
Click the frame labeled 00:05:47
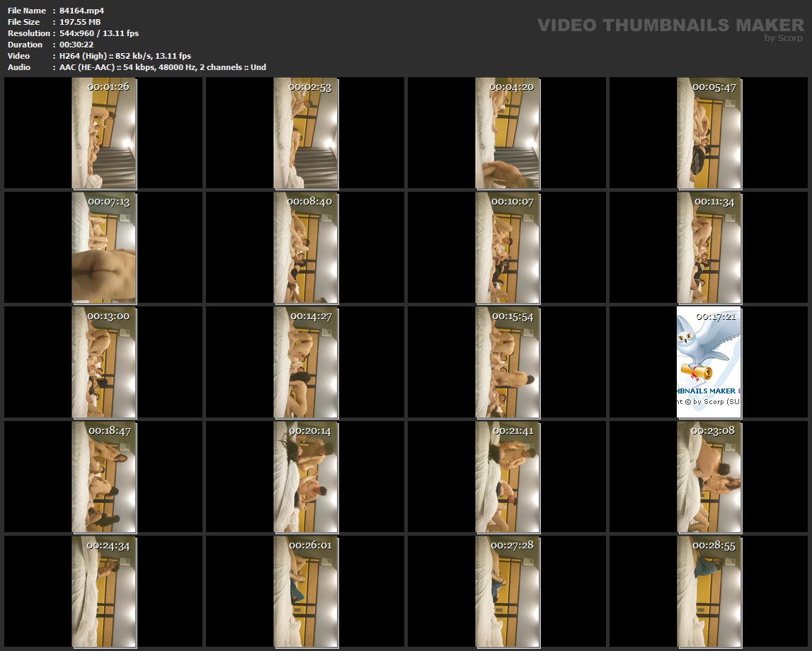(709, 133)
